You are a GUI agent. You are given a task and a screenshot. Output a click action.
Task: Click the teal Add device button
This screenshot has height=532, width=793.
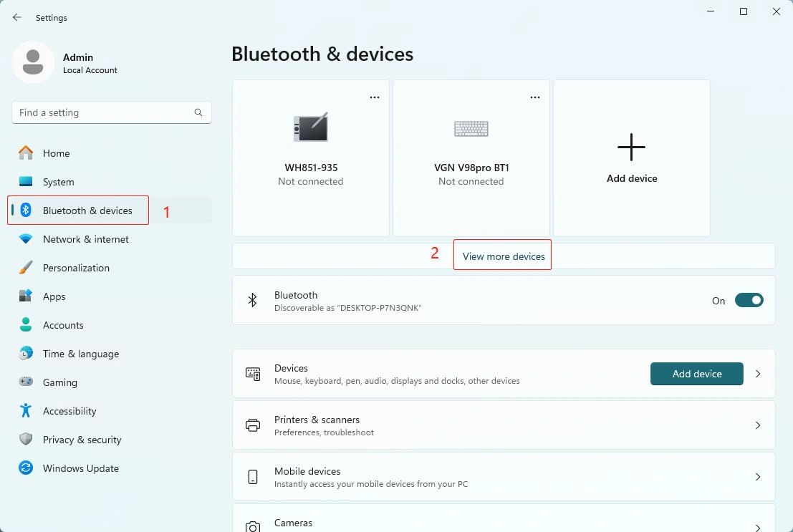(x=696, y=374)
